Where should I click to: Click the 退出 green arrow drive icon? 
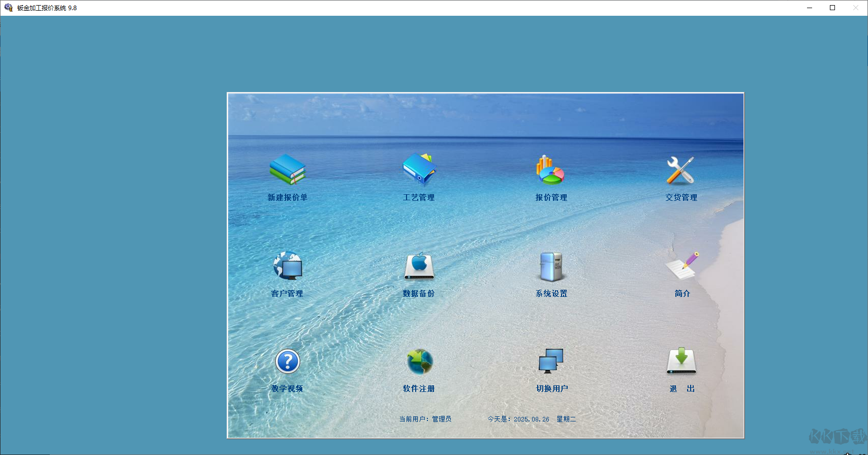point(681,361)
